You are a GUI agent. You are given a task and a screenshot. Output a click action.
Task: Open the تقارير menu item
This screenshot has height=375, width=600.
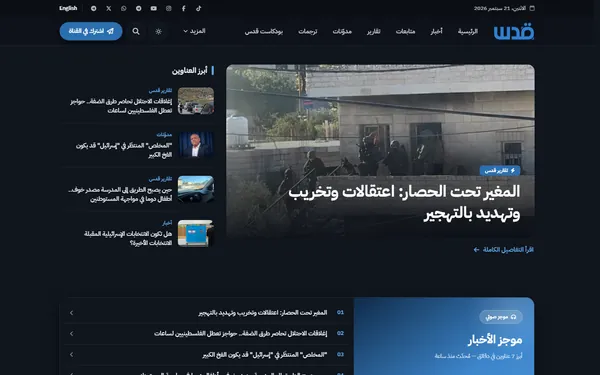[373, 31]
